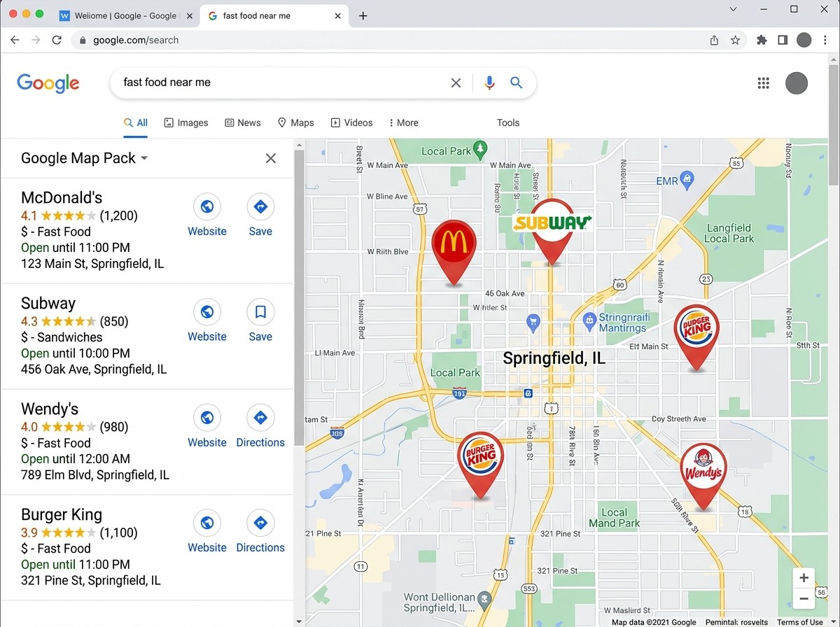Viewport: 840px width, 627px height.
Task: Open the Google apps grid icon
Action: click(763, 83)
